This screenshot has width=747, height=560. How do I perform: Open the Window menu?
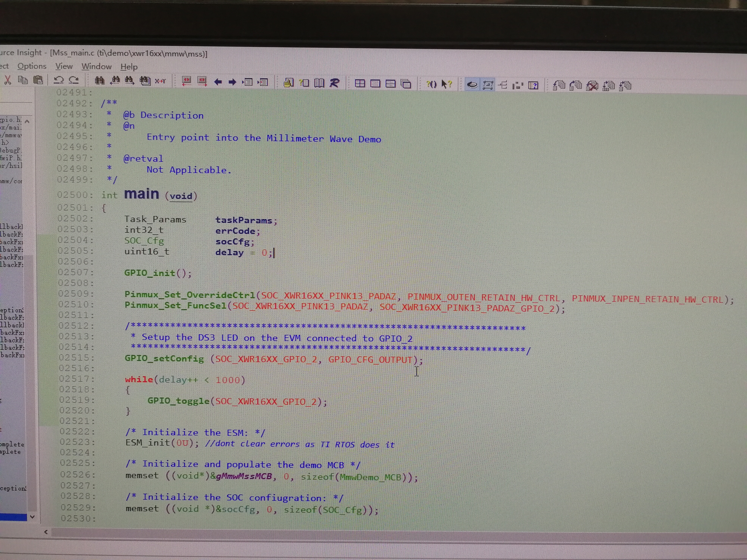(97, 66)
